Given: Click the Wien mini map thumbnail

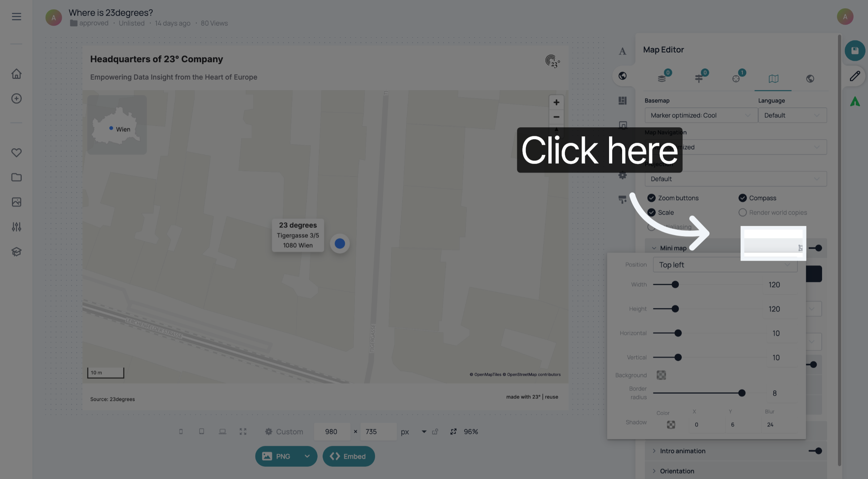Looking at the screenshot, I should point(117,125).
